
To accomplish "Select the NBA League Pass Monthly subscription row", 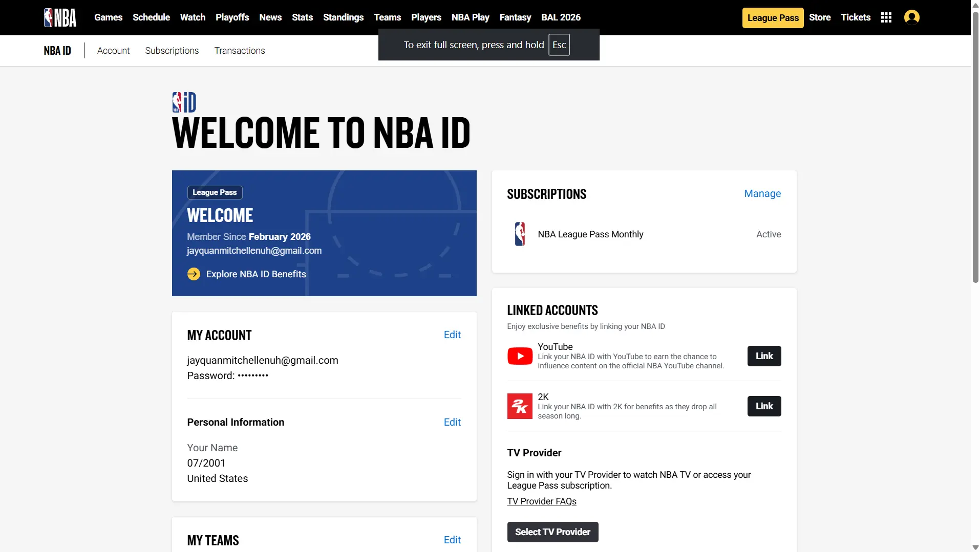I will [x=644, y=234].
